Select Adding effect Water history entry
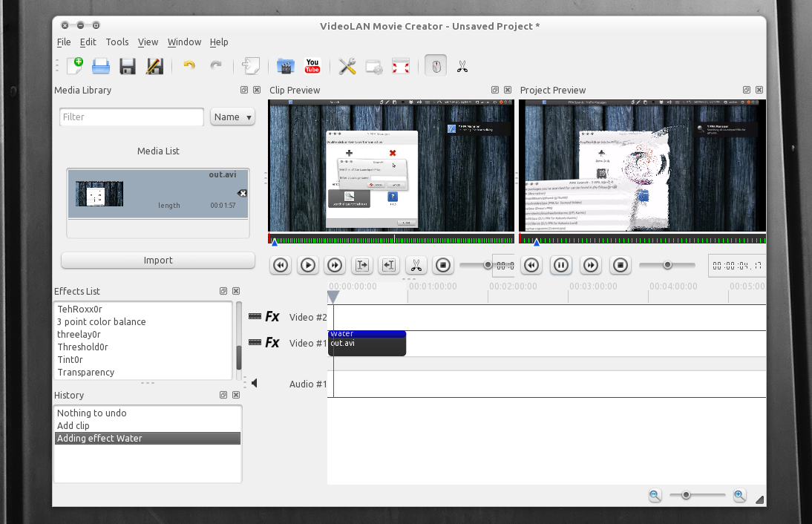This screenshot has width=812, height=524. [x=148, y=439]
